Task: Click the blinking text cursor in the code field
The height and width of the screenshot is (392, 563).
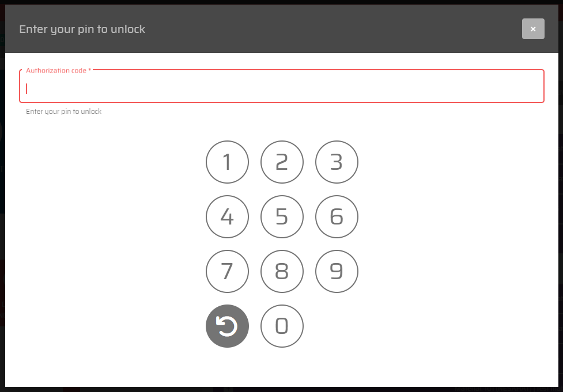Action: pos(27,88)
